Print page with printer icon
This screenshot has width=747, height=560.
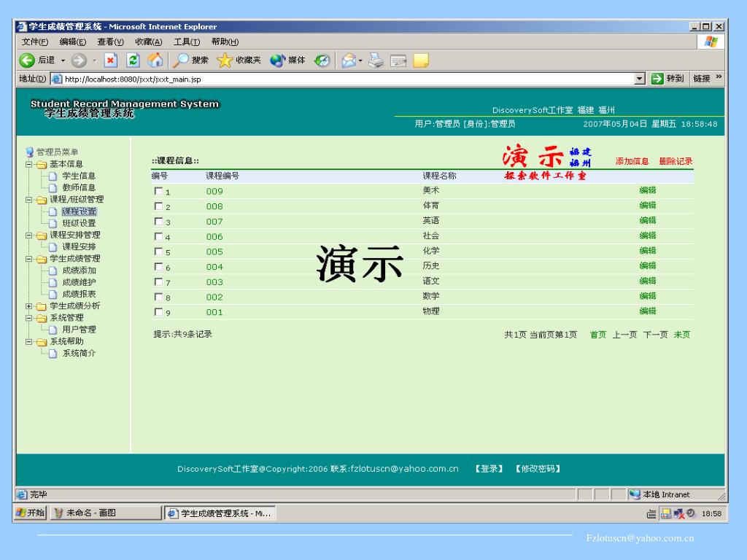point(376,60)
